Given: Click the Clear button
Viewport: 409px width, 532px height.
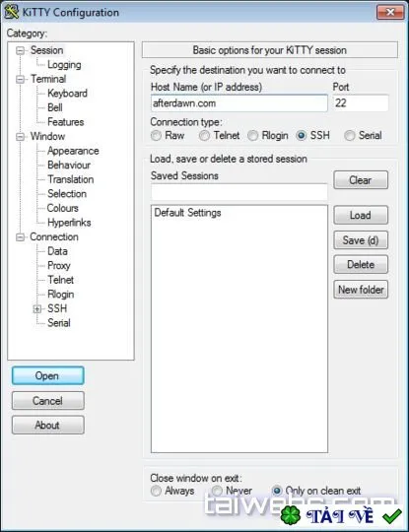Looking at the screenshot, I should [361, 180].
